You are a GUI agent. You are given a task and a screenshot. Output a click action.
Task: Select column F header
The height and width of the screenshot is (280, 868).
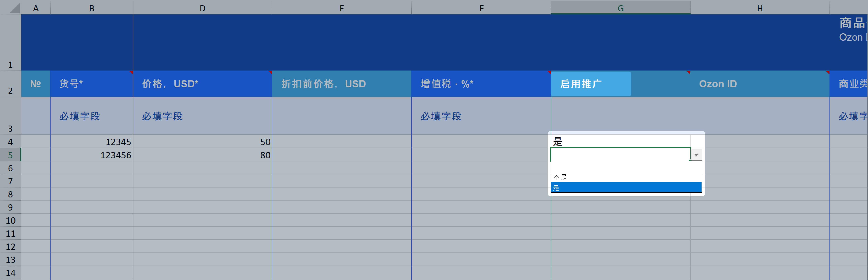[481, 8]
